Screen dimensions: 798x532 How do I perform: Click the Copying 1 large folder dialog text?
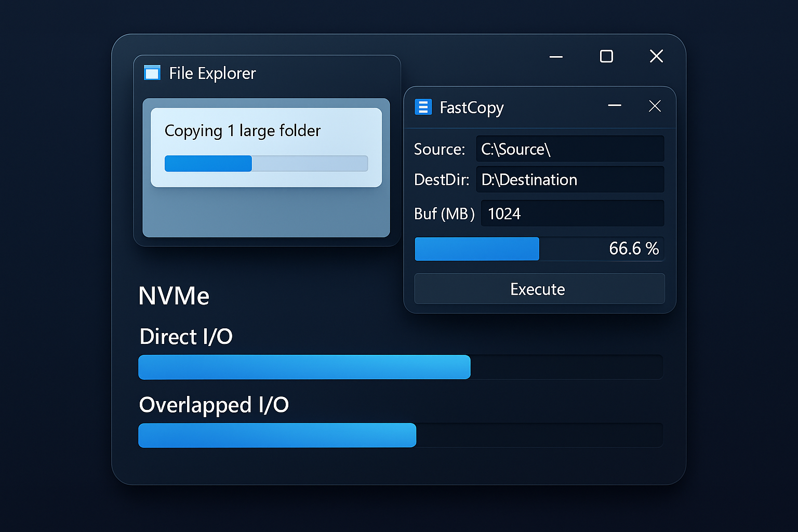242,130
